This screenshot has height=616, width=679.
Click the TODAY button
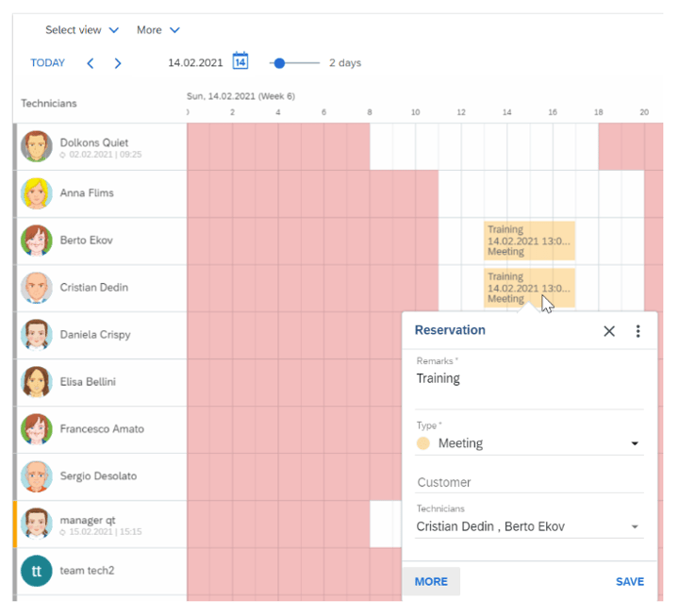[48, 63]
